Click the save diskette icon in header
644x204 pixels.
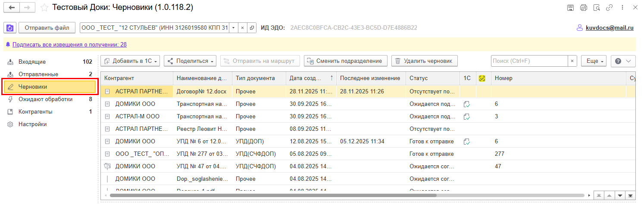coord(570,8)
